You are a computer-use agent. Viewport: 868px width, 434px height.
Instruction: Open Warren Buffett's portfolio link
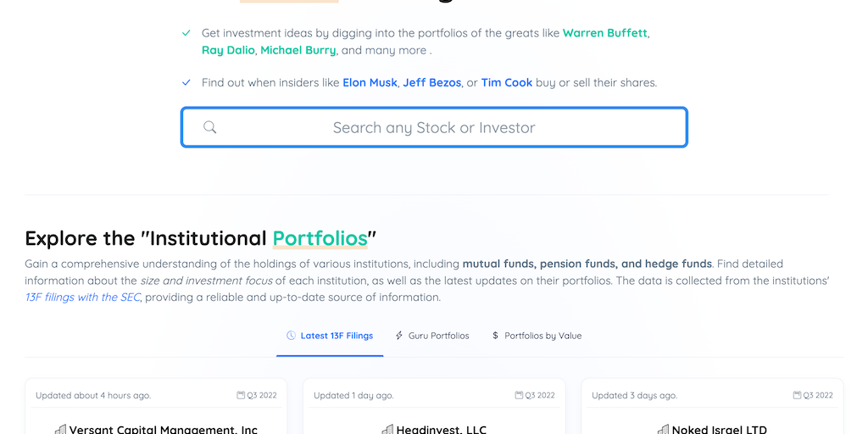tap(605, 33)
